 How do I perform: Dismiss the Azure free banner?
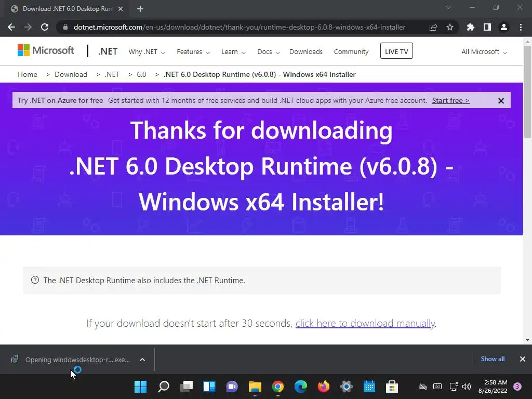pyautogui.click(x=501, y=101)
